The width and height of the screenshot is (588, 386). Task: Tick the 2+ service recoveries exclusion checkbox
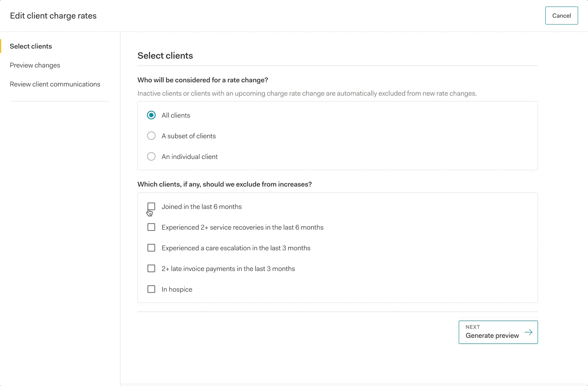(x=151, y=227)
